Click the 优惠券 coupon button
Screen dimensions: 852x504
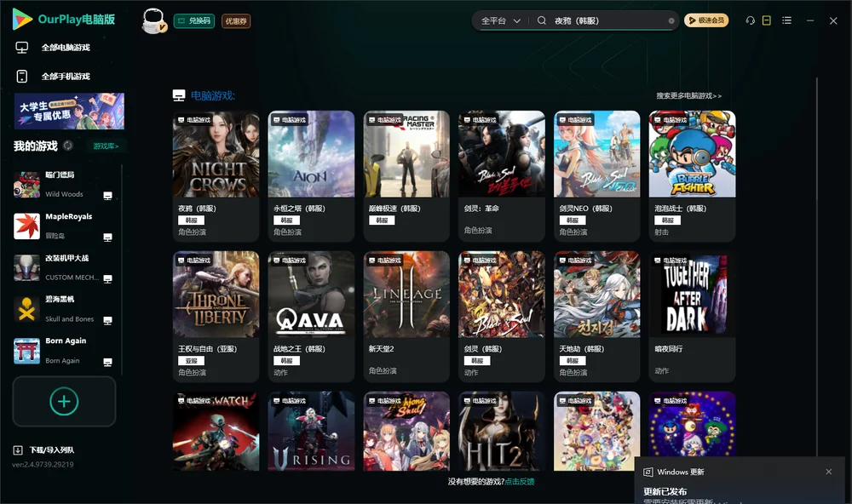pyautogui.click(x=236, y=20)
